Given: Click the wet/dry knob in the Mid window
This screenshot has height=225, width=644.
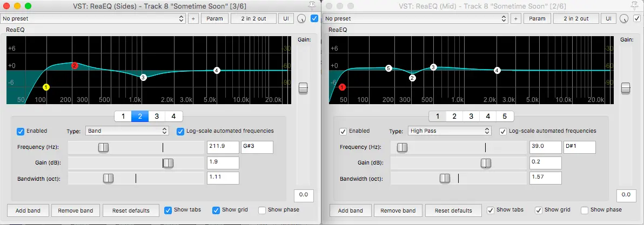Looking at the screenshot, I should (x=624, y=18).
